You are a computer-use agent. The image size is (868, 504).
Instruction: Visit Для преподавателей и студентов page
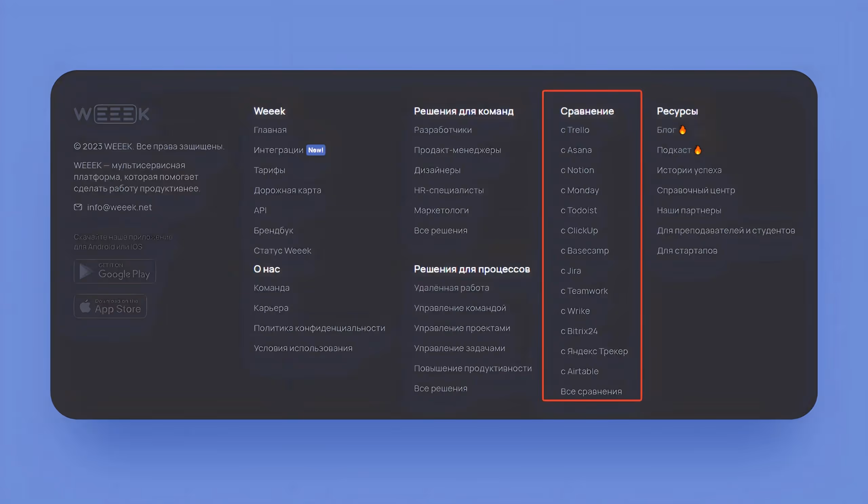coord(726,230)
